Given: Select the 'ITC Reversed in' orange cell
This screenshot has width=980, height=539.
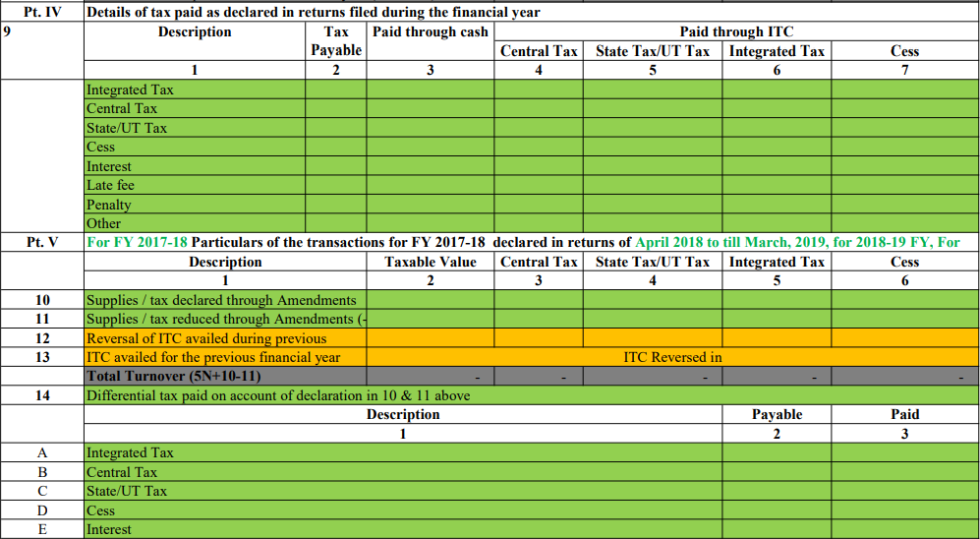Looking at the screenshot, I should pyautogui.click(x=673, y=357).
